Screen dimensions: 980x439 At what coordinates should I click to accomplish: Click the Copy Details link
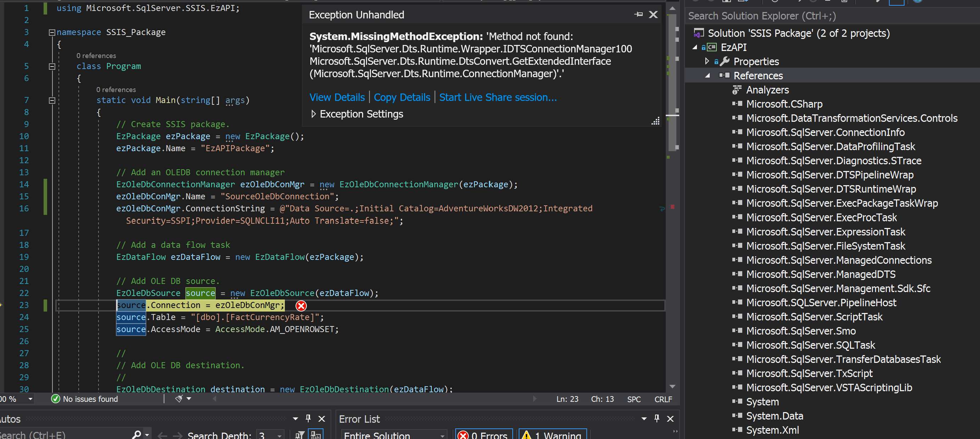(x=402, y=97)
